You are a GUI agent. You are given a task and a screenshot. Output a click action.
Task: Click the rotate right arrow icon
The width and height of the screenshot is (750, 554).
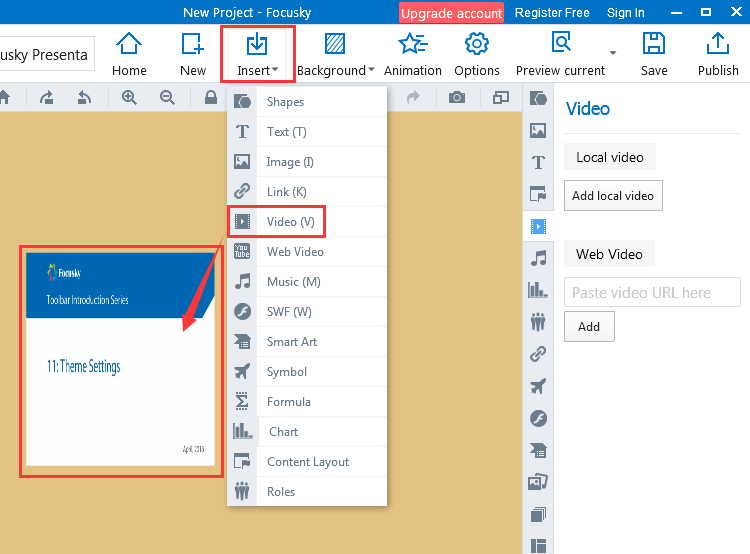point(46,98)
